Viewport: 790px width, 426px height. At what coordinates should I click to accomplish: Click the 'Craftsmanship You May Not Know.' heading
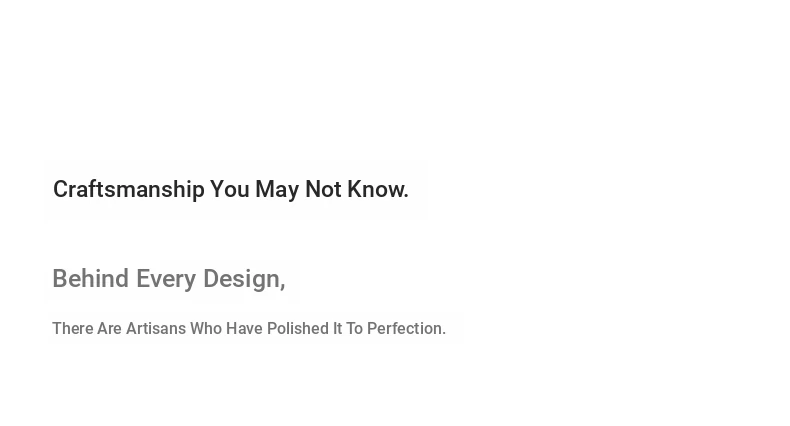tap(231, 190)
